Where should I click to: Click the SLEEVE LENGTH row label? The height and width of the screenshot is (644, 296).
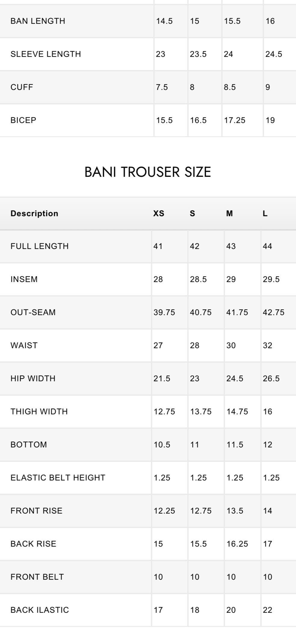click(46, 54)
